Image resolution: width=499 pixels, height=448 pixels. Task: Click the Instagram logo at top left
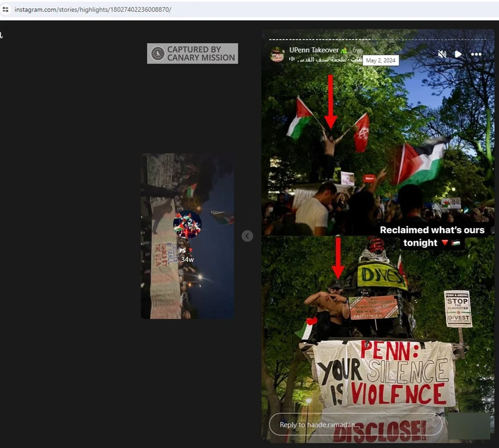[2, 36]
